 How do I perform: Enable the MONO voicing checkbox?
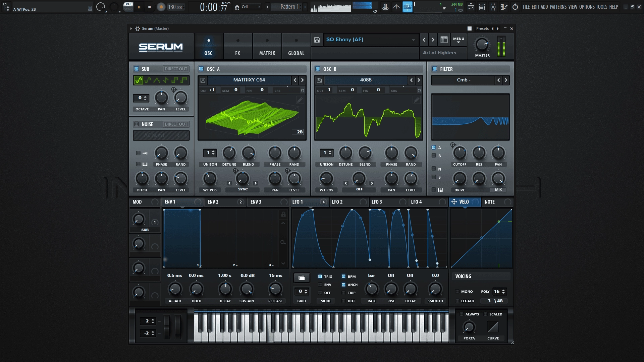457,292
